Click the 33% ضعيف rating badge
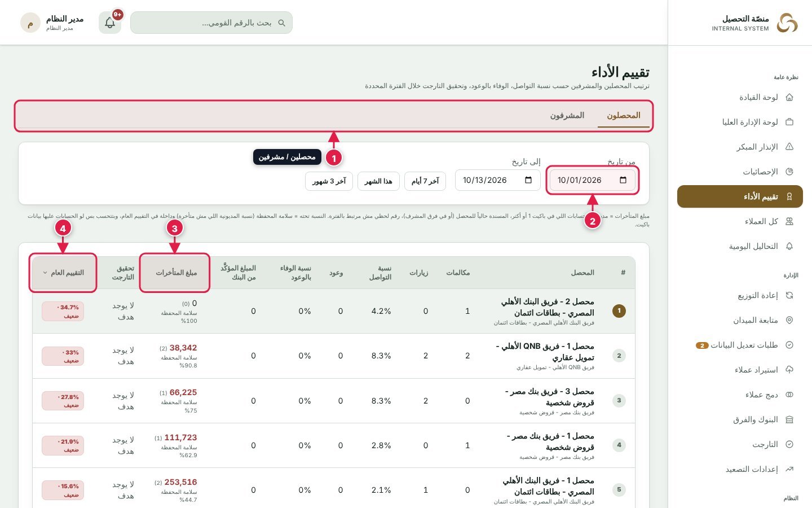The height and width of the screenshot is (508, 812). pos(63,356)
